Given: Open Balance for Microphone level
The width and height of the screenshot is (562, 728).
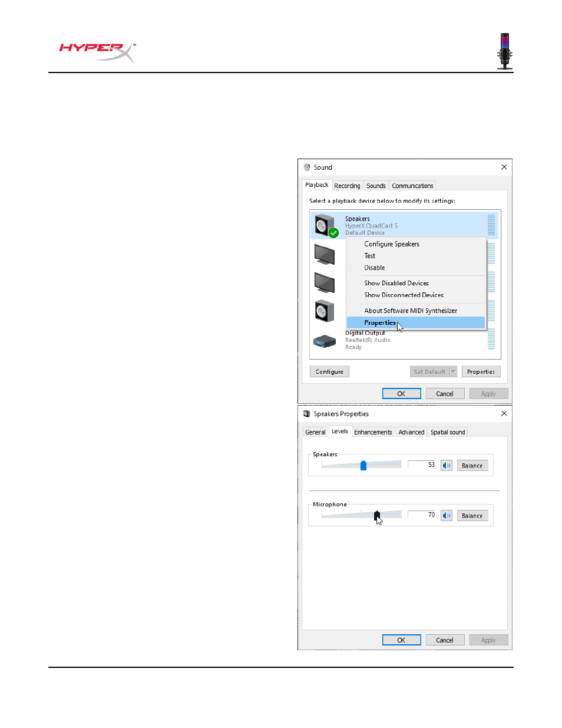Looking at the screenshot, I should [472, 516].
